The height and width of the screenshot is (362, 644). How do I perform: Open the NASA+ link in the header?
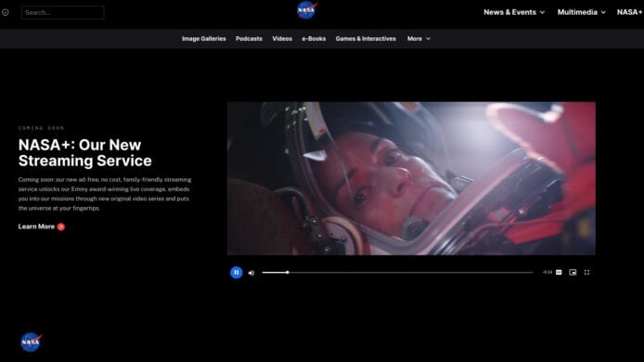629,12
